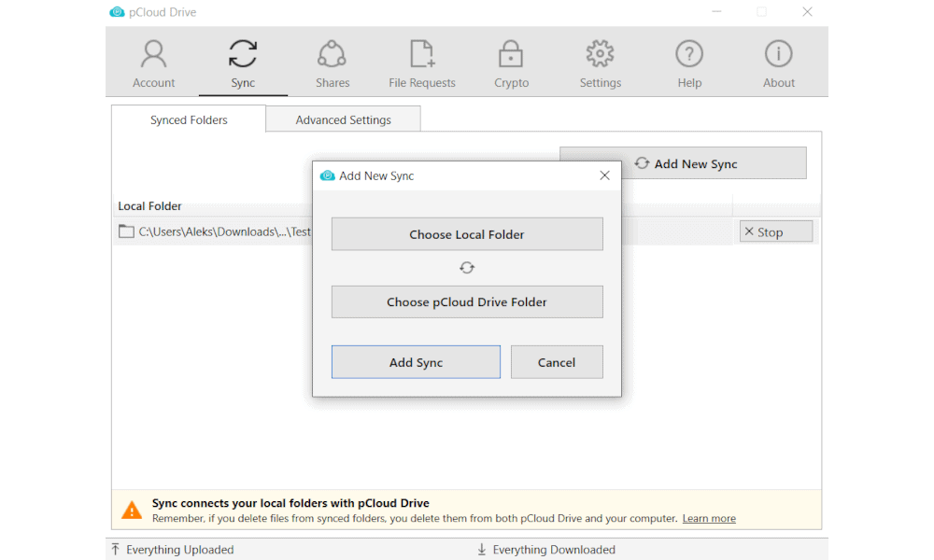Go to File Requests section

tap(422, 63)
